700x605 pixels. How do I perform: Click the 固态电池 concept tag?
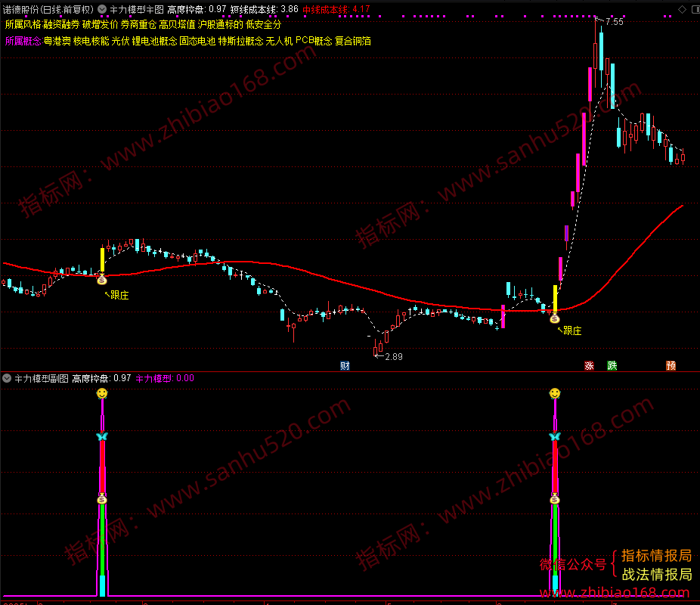pyautogui.click(x=197, y=41)
